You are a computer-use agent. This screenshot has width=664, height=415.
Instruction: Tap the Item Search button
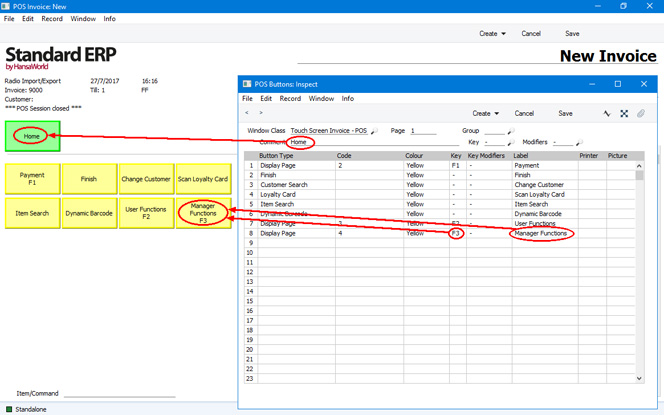(33, 213)
